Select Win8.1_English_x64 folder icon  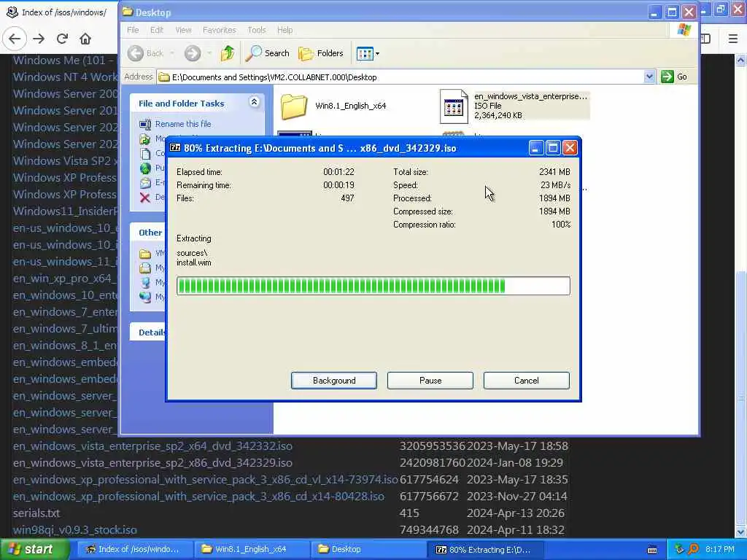click(x=293, y=106)
